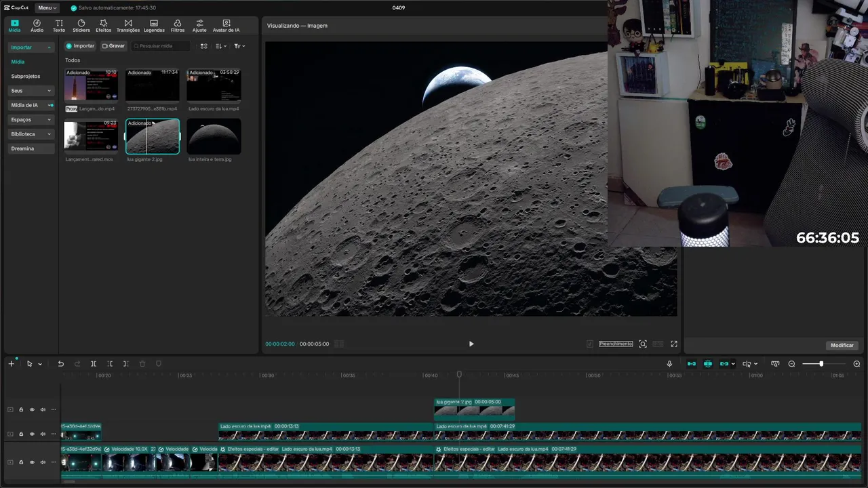Trim clip right of the playhead
The width and height of the screenshot is (868, 488).
[x=126, y=364]
